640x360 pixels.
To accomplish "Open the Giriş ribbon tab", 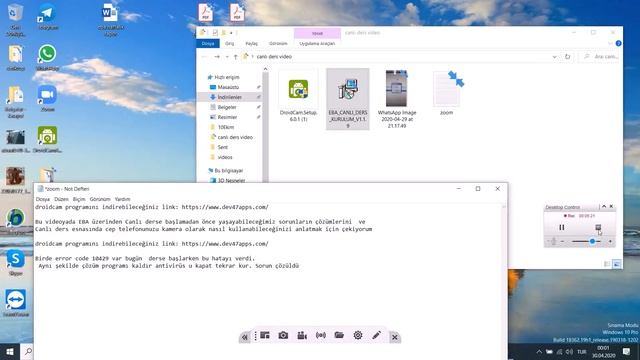I will click(230, 43).
